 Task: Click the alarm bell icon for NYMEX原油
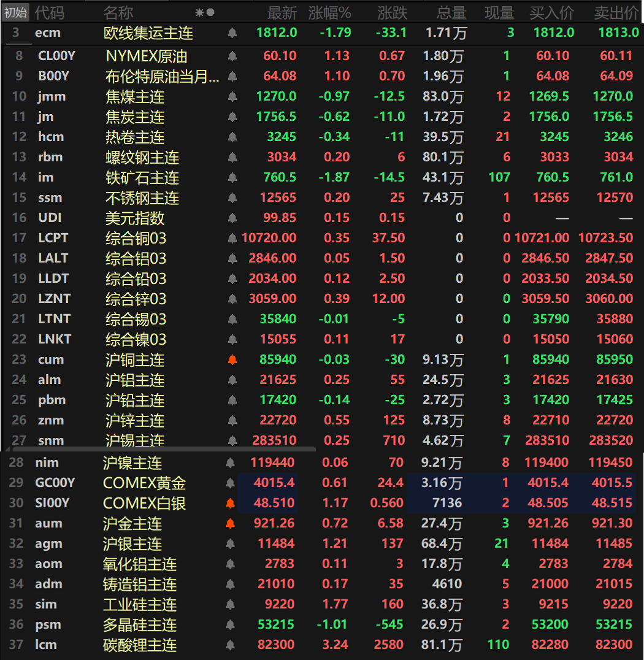click(x=231, y=56)
